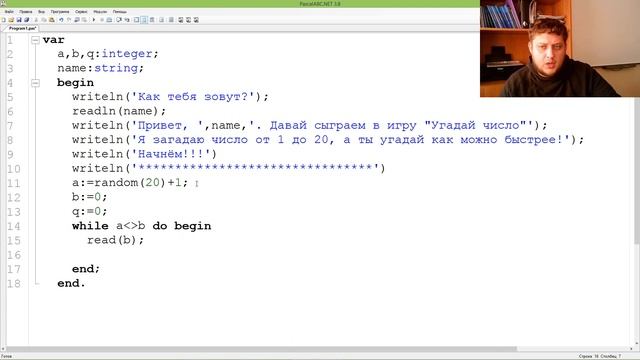The height and width of the screenshot is (360, 640).
Task: Click the line 'a:=random(20)+1;'
Action: [x=130, y=183]
